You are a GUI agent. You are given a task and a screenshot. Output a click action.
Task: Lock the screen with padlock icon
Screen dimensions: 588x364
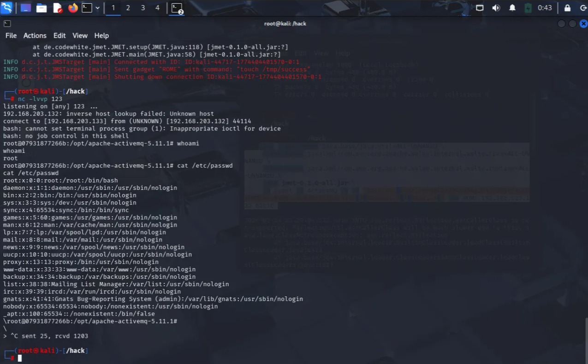pyautogui.click(x=567, y=8)
